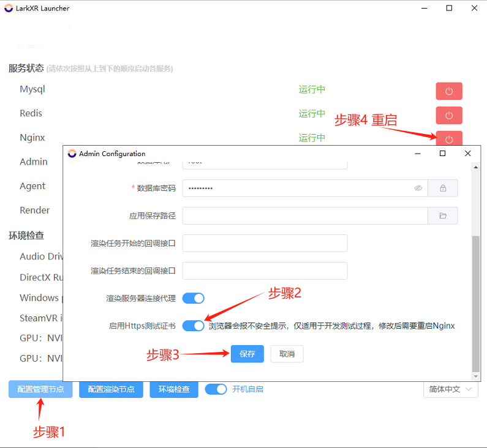
Task: Restart Nginx using its red power button
Action: [449, 138]
